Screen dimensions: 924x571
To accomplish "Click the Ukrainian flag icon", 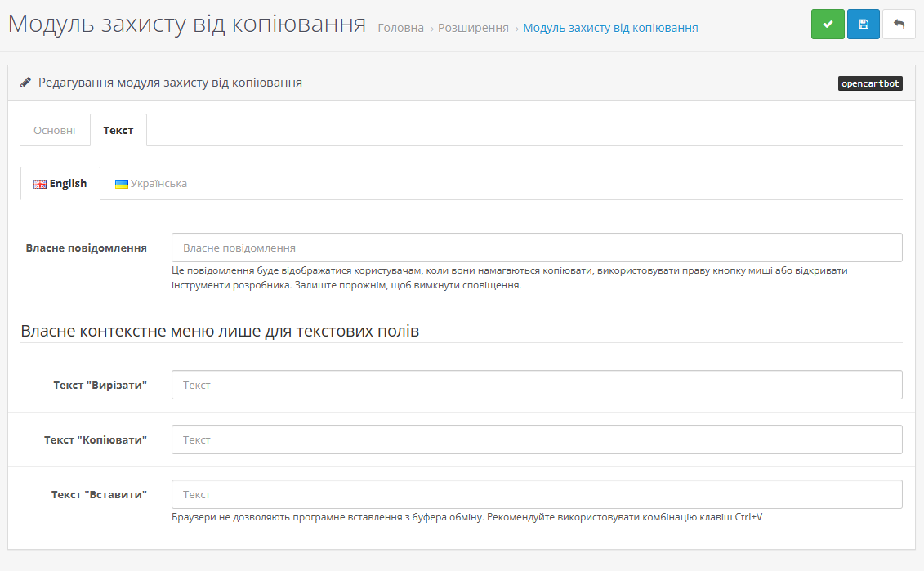I will click(122, 184).
